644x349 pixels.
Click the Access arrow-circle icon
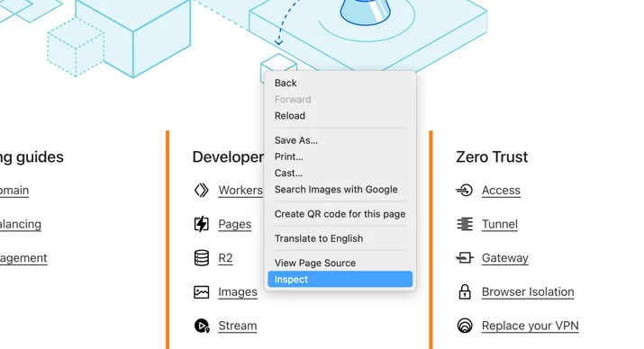(465, 191)
